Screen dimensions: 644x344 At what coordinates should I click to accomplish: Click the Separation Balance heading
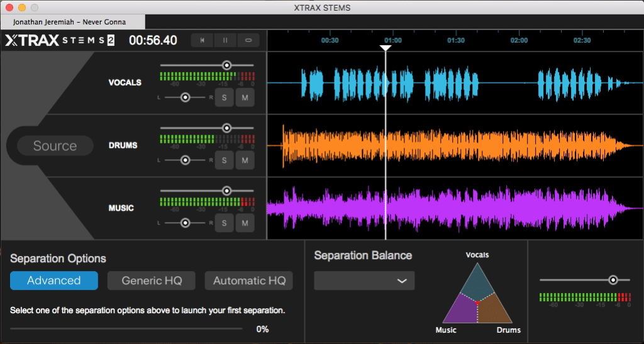point(363,255)
